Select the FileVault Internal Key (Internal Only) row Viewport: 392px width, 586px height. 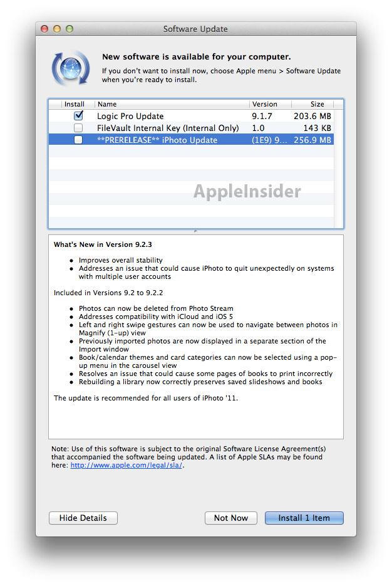coord(191,128)
